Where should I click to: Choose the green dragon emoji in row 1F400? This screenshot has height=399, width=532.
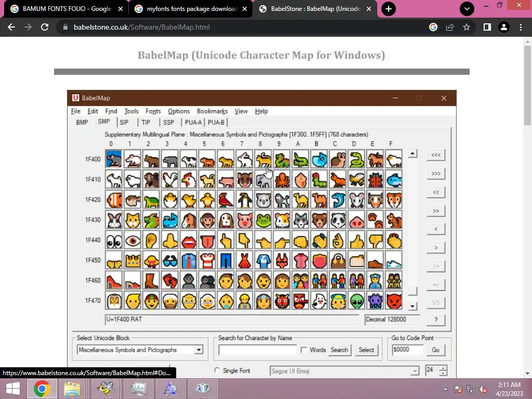pyautogui.click(x=282, y=159)
